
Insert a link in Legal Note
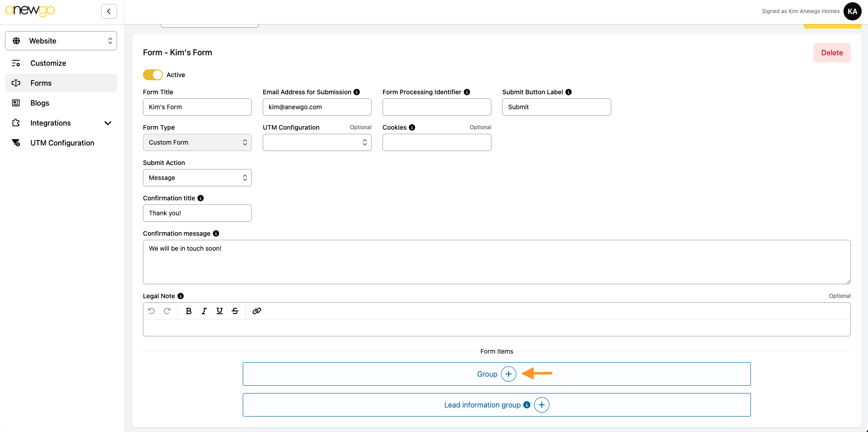click(x=257, y=311)
